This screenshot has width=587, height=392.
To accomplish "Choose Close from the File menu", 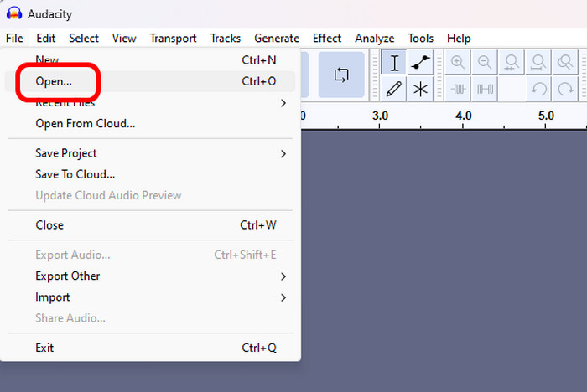I will click(x=150, y=225).
